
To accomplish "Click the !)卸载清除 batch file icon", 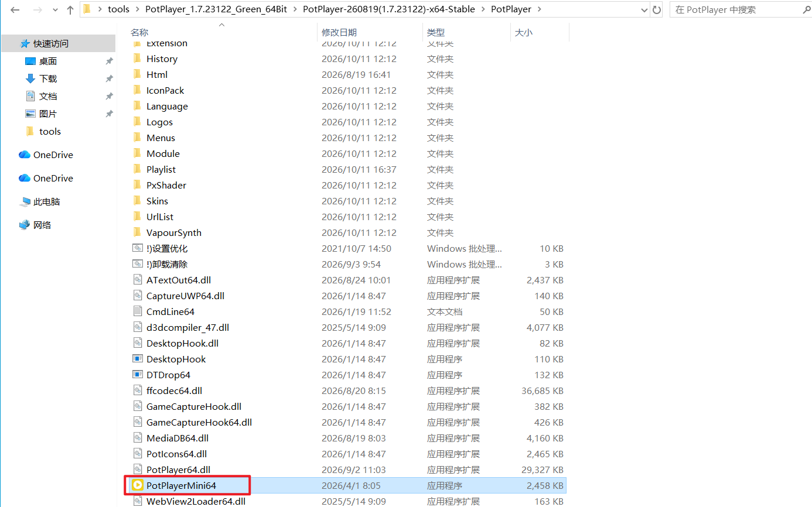I will (x=138, y=264).
